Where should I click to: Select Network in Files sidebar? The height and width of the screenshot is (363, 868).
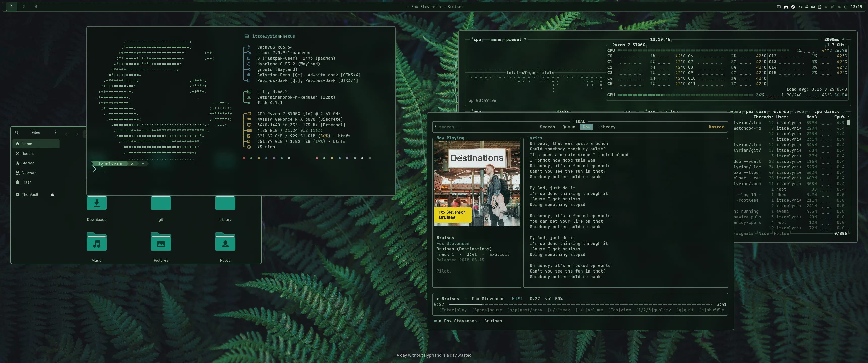point(36,173)
